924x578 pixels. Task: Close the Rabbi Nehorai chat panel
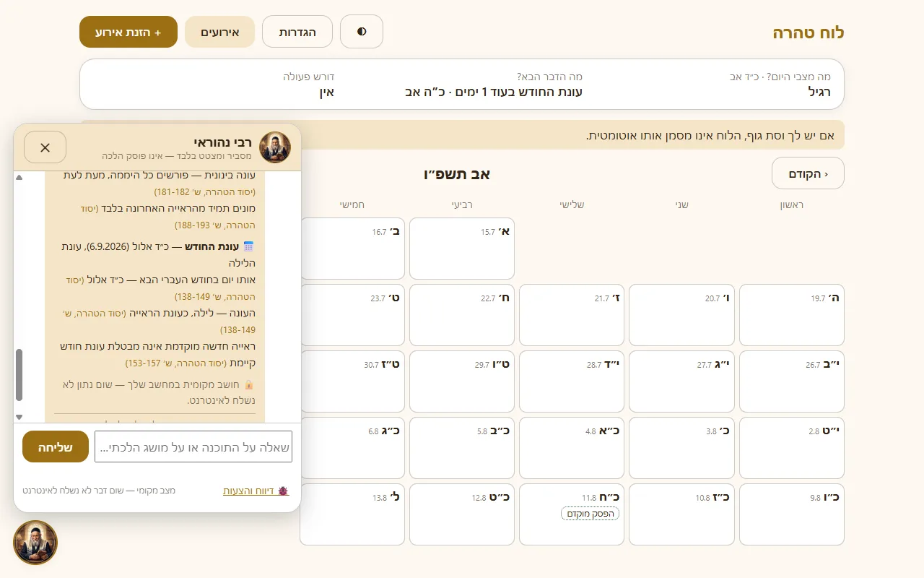tap(45, 147)
